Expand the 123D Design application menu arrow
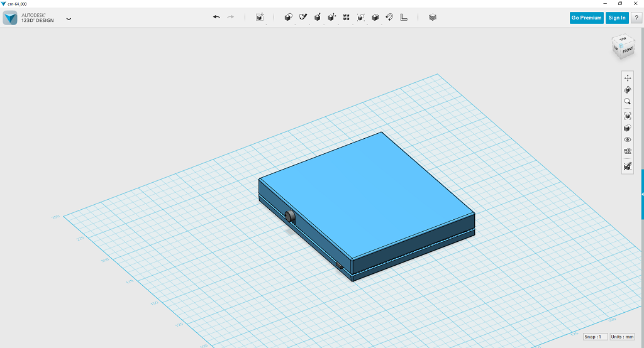This screenshot has width=644, height=348. [69, 18]
